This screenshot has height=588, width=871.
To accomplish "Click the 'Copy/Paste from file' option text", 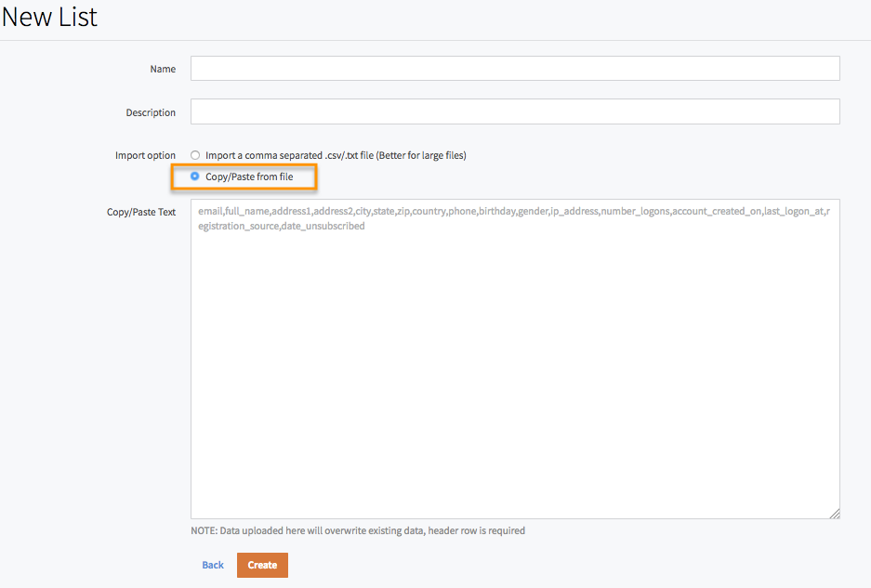I will (249, 176).
